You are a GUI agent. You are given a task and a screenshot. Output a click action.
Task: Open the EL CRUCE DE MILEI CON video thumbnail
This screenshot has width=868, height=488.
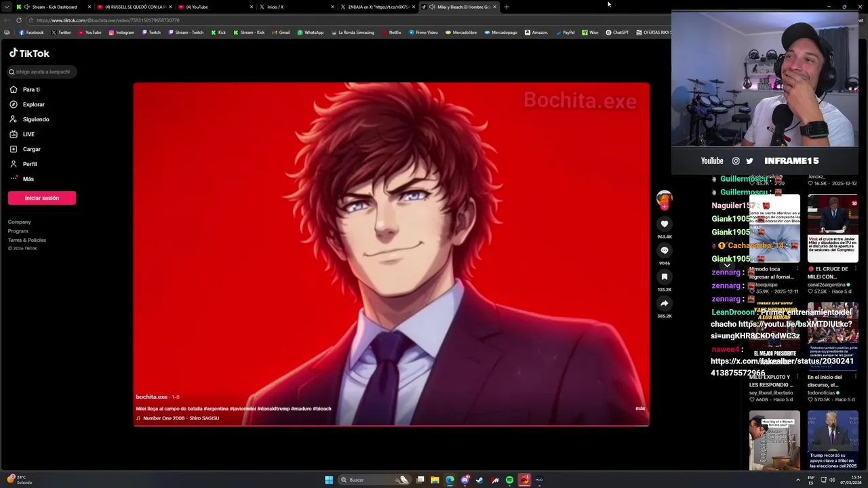point(833,228)
